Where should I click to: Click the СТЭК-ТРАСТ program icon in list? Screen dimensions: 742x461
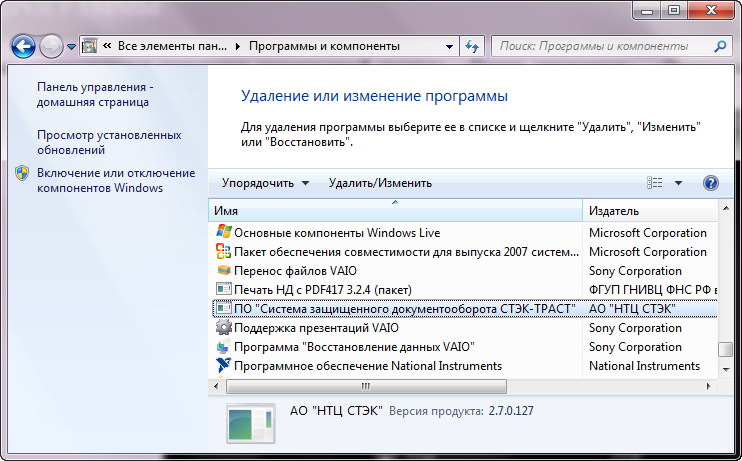click(x=224, y=308)
